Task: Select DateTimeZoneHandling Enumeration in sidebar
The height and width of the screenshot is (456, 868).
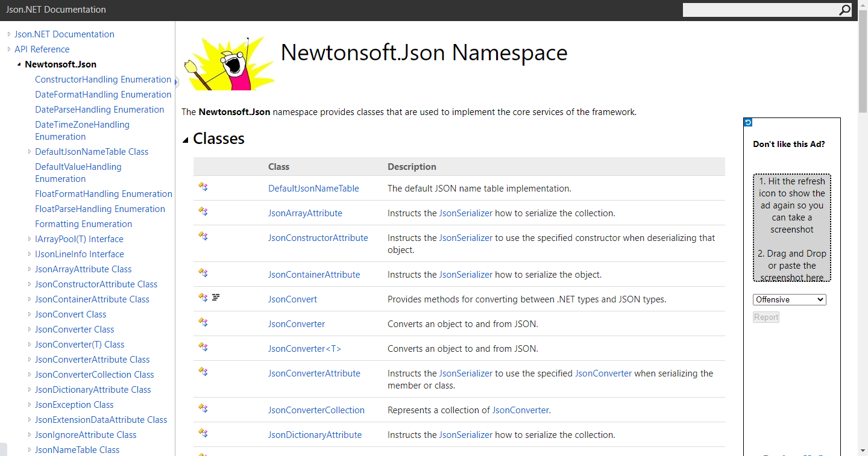Action: pyautogui.click(x=82, y=131)
